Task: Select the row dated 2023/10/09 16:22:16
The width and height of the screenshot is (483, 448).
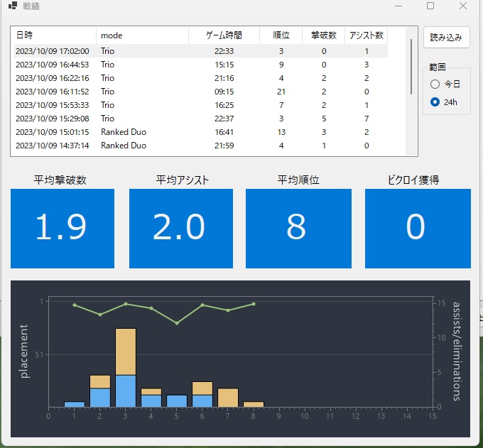Action: pyautogui.click(x=201, y=78)
